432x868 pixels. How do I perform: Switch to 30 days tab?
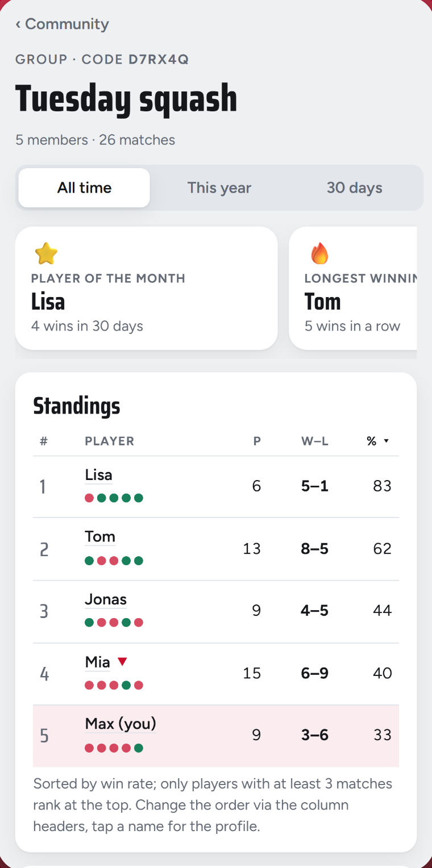point(354,188)
